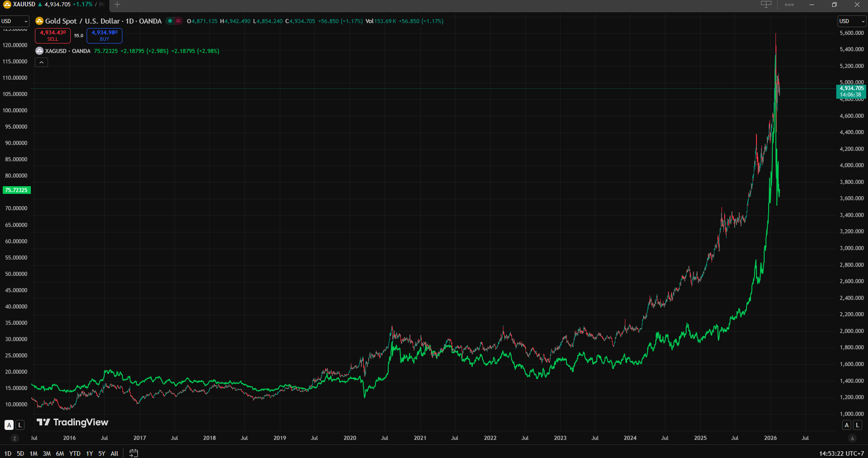
Task: Click the XAGUSD silver overlay icon
Action: [39, 51]
